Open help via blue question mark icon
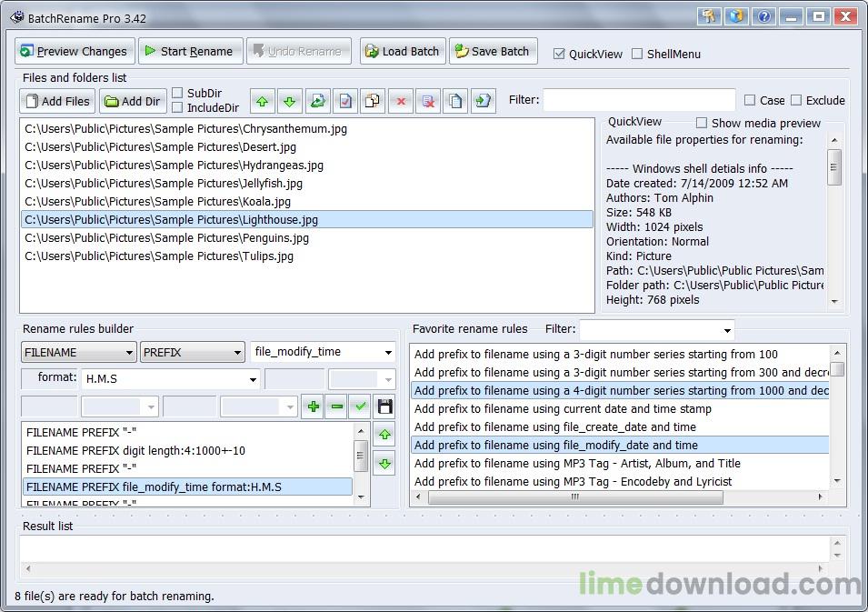868x612 pixels. 764,16
